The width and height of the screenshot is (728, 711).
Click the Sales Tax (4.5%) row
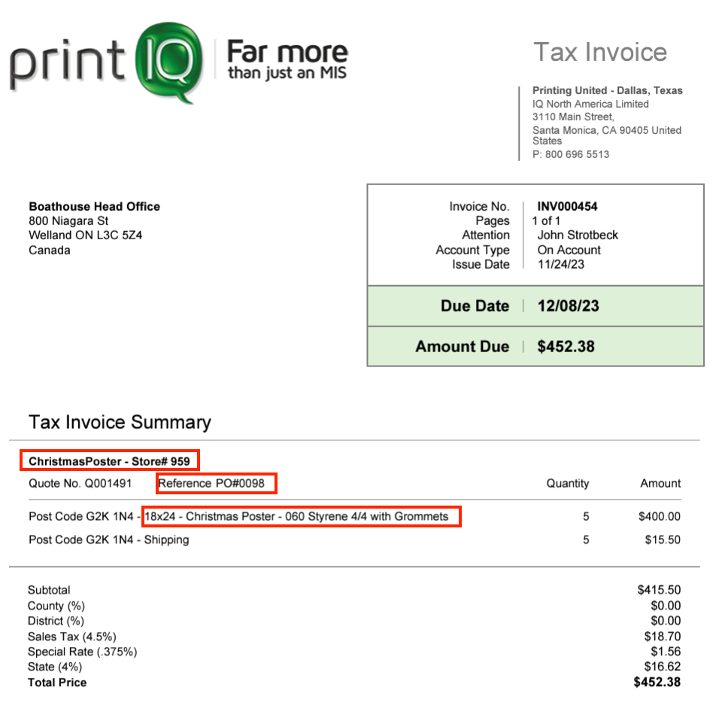(x=72, y=637)
